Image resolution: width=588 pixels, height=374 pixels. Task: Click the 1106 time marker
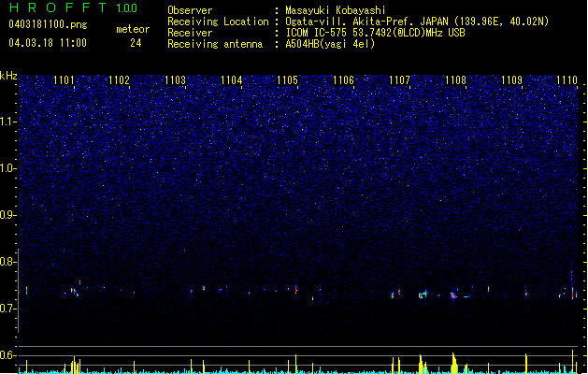(x=343, y=80)
